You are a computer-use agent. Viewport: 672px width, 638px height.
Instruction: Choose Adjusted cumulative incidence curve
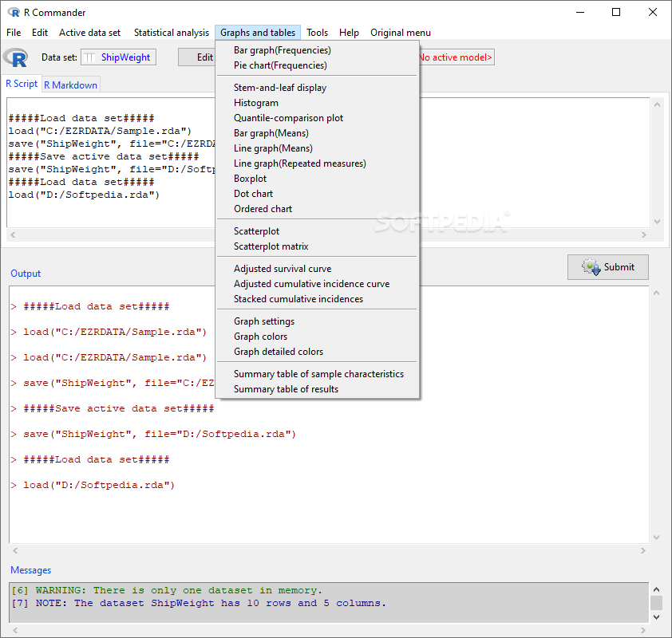point(317,283)
